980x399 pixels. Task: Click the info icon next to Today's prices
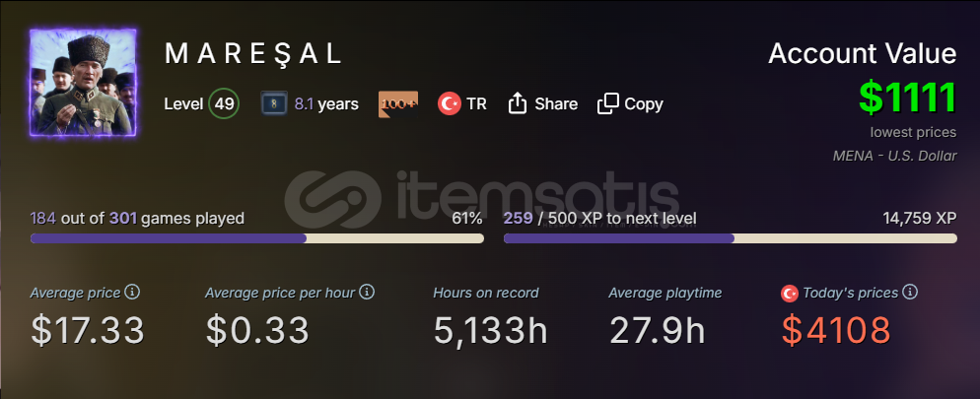coord(910,293)
